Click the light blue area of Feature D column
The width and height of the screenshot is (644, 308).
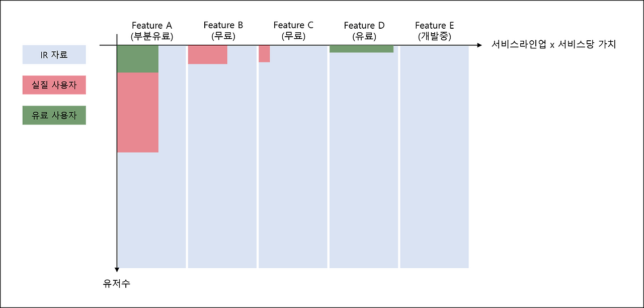pos(364,160)
